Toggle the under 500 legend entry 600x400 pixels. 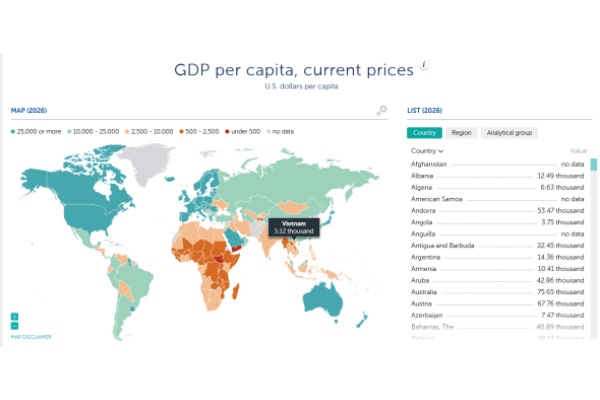(x=243, y=132)
